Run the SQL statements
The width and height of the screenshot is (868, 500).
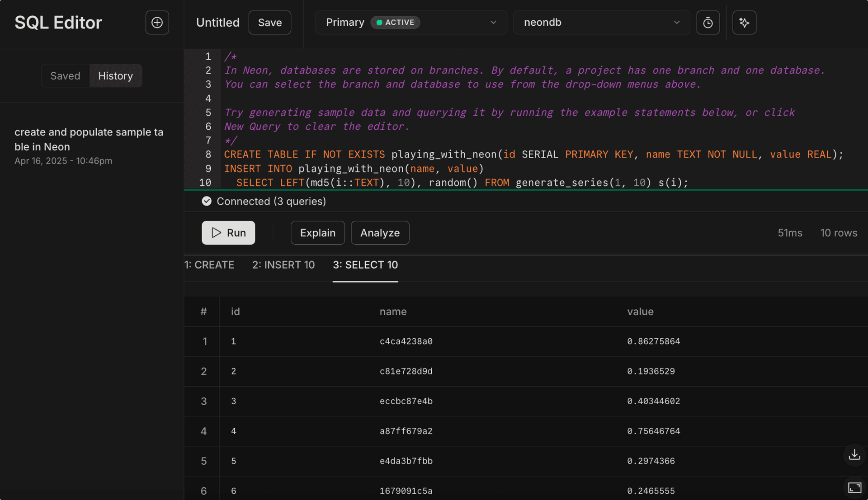(228, 233)
